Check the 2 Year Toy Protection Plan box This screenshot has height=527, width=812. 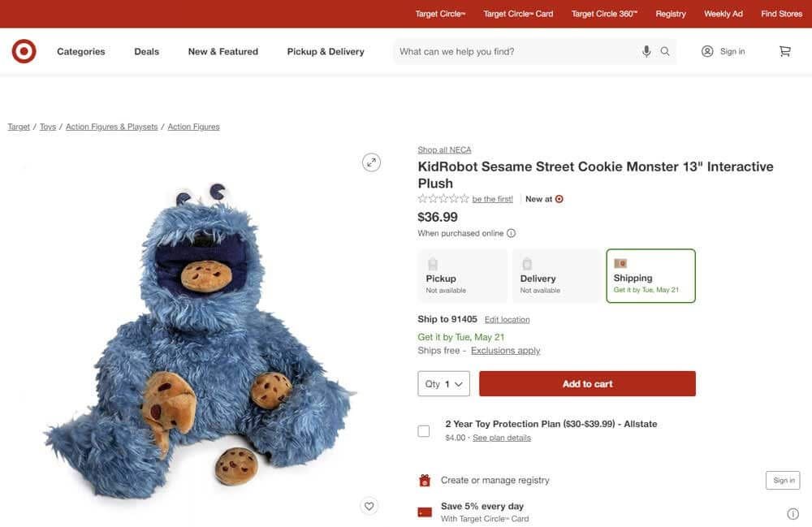click(423, 430)
